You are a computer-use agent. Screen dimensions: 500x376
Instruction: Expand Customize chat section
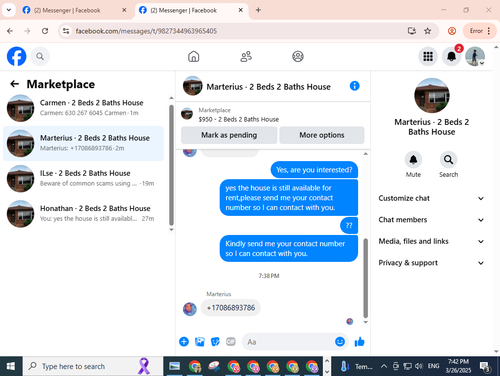pyautogui.click(x=431, y=198)
